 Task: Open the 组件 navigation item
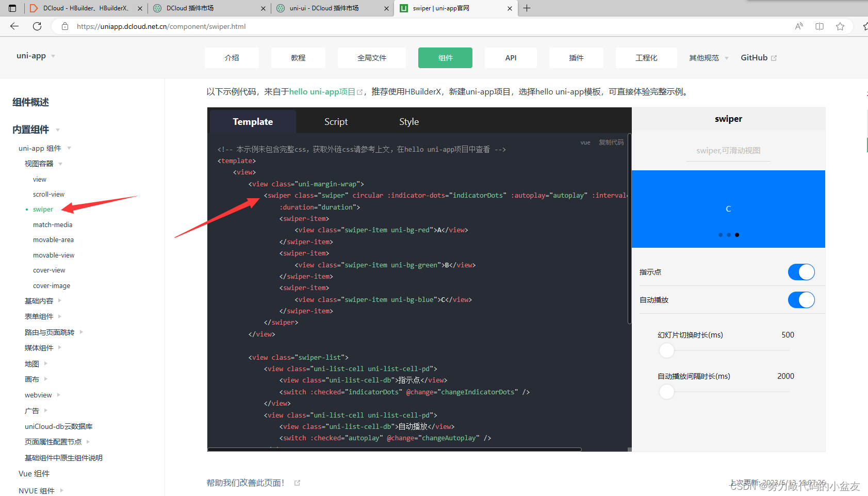coord(445,58)
